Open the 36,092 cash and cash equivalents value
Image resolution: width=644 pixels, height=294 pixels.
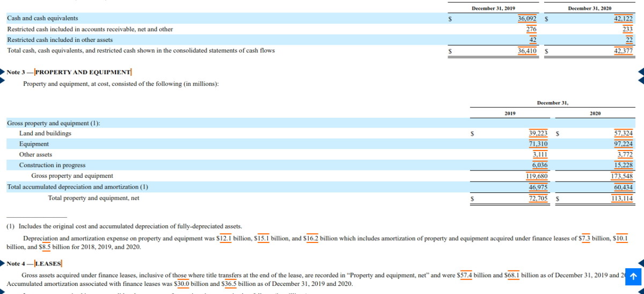click(528, 18)
